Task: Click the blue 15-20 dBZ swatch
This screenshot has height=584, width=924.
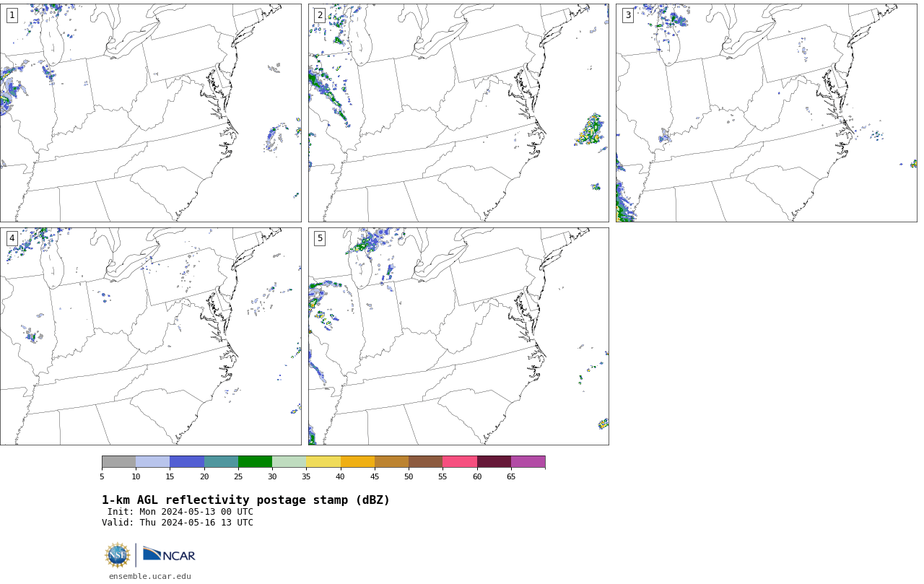Action: click(x=187, y=462)
